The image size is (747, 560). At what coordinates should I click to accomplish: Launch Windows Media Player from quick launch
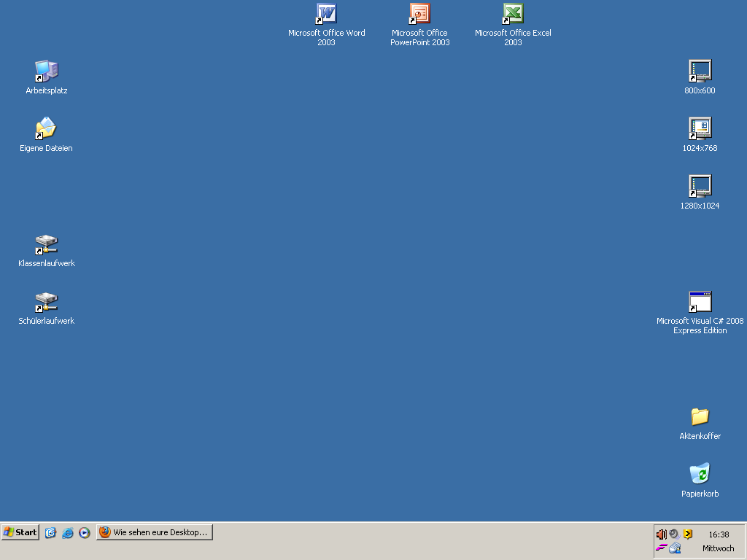point(85,533)
